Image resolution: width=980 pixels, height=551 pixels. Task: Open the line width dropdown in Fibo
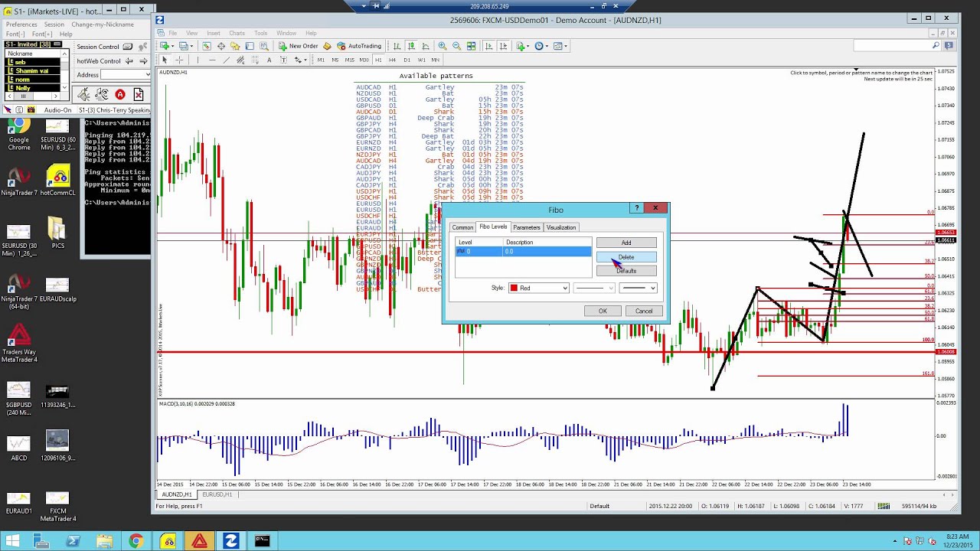pos(637,288)
